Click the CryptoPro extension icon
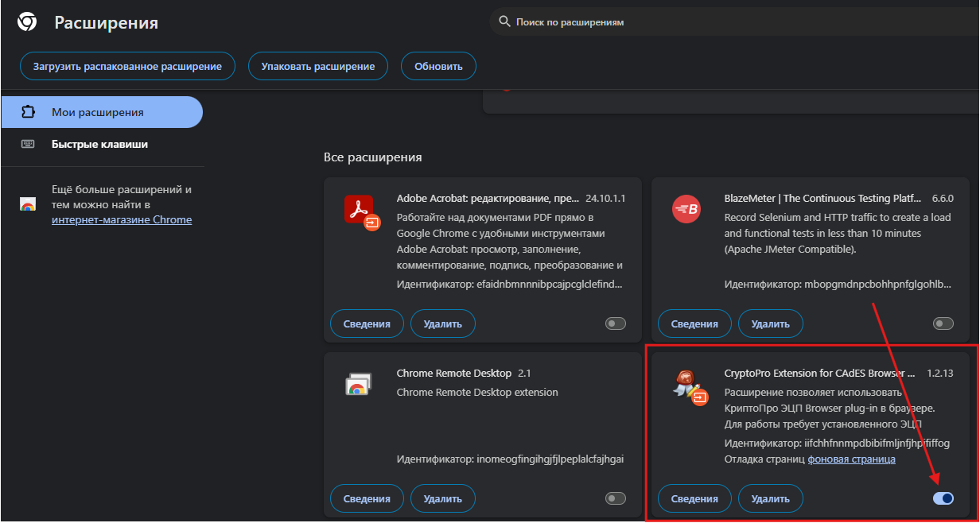This screenshot has width=980, height=523. click(689, 388)
